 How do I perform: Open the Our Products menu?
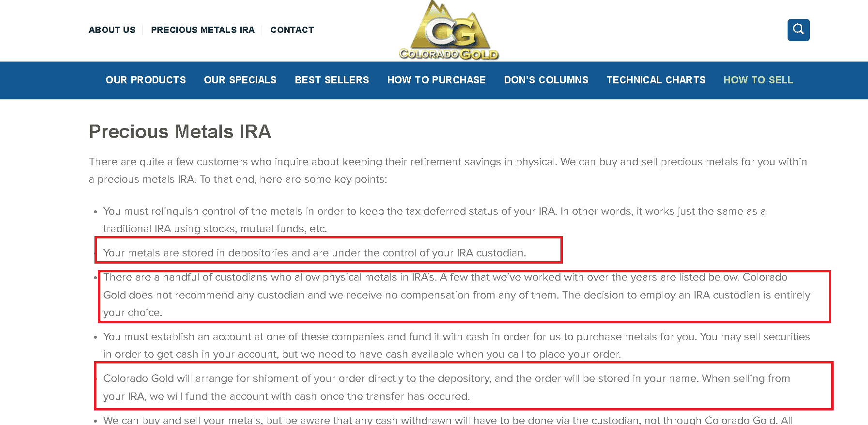tap(146, 80)
